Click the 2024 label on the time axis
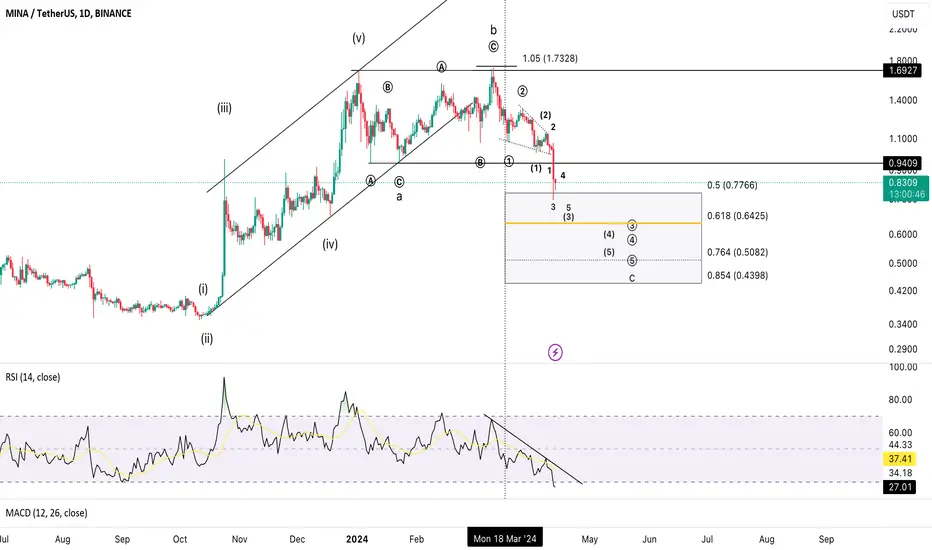 pos(357,539)
